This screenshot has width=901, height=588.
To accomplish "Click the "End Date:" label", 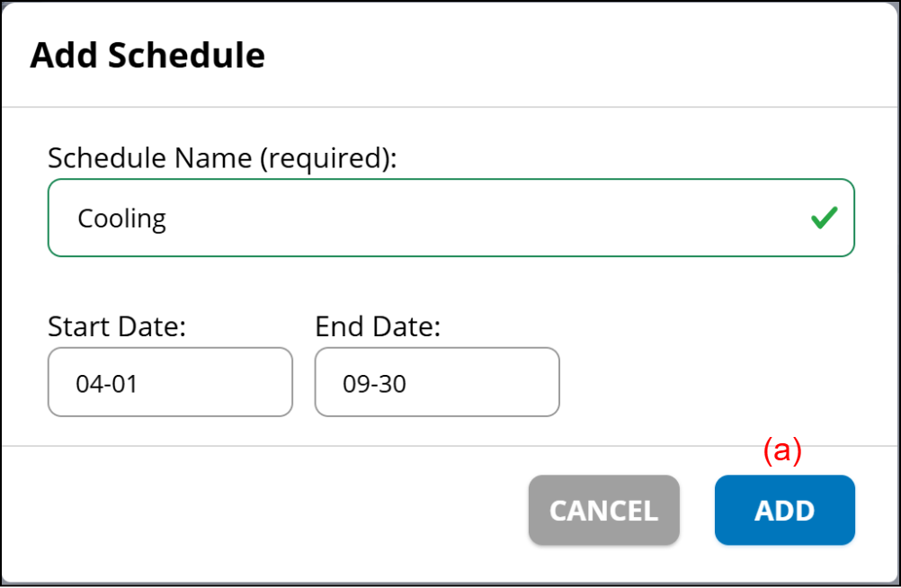I will click(378, 325).
